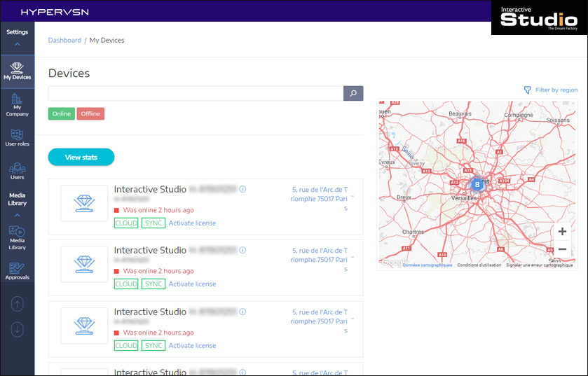Click 'Conditions d'utilisation' map link
588x376 pixels.
pos(479,265)
